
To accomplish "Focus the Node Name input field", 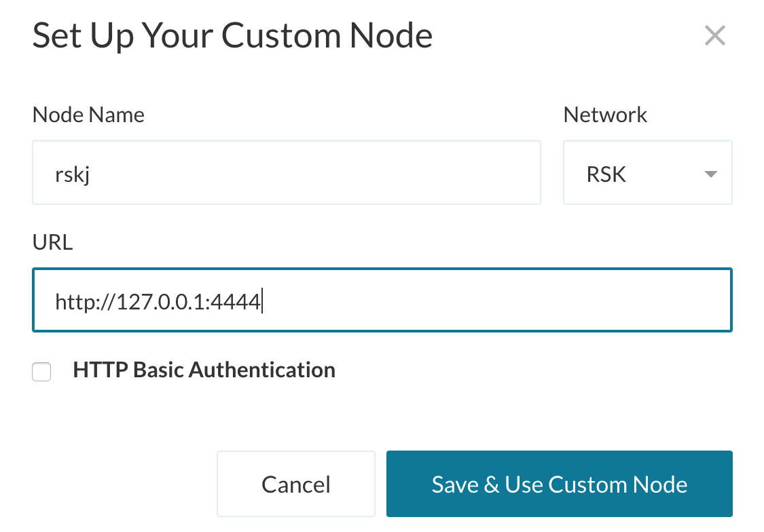I will point(285,173).
